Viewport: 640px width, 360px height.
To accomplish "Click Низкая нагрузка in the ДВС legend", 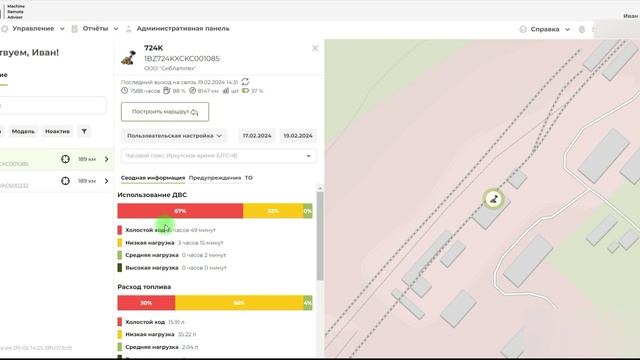I will 150,243.
